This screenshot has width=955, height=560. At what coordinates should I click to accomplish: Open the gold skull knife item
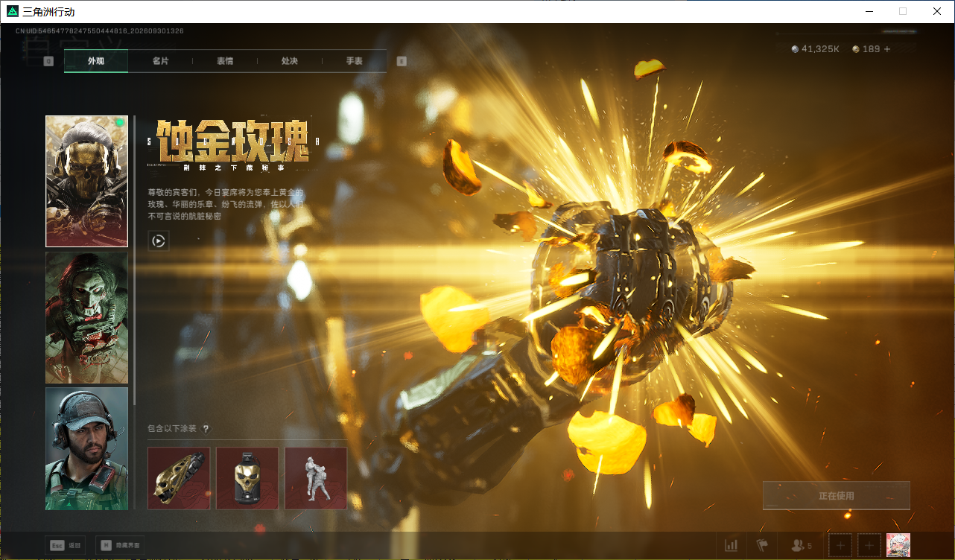tap(179, 478)
